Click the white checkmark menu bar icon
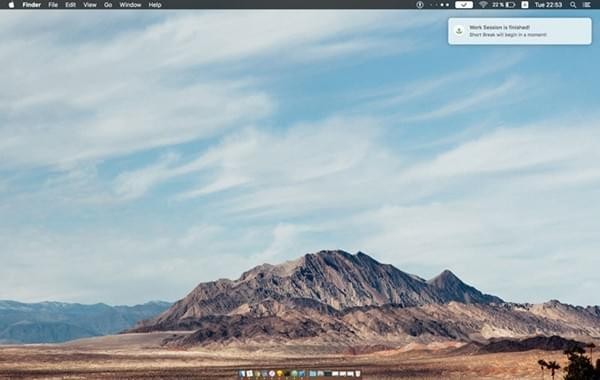This screenshot has height=380, width=600. tap(464, 5)
